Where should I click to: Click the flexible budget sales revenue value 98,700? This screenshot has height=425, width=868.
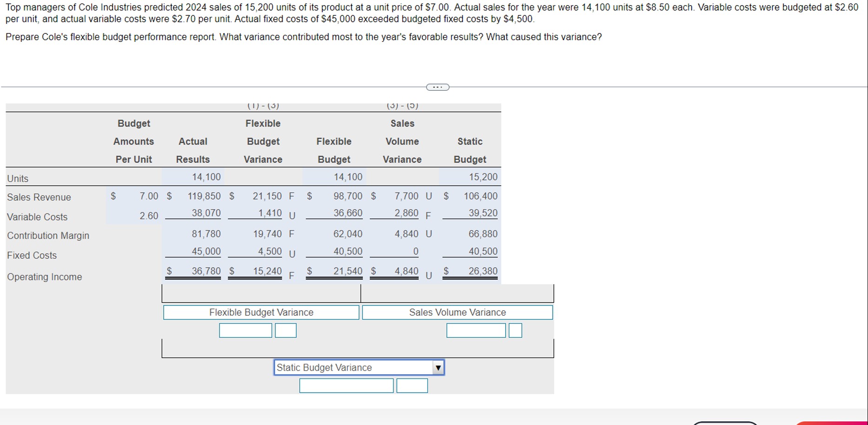(348, 196)
